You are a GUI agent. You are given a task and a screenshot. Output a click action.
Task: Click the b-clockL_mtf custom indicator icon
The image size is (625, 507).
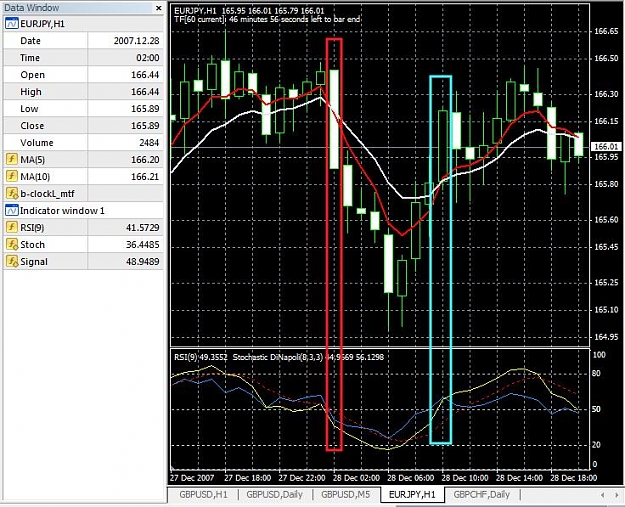[12, 194]
